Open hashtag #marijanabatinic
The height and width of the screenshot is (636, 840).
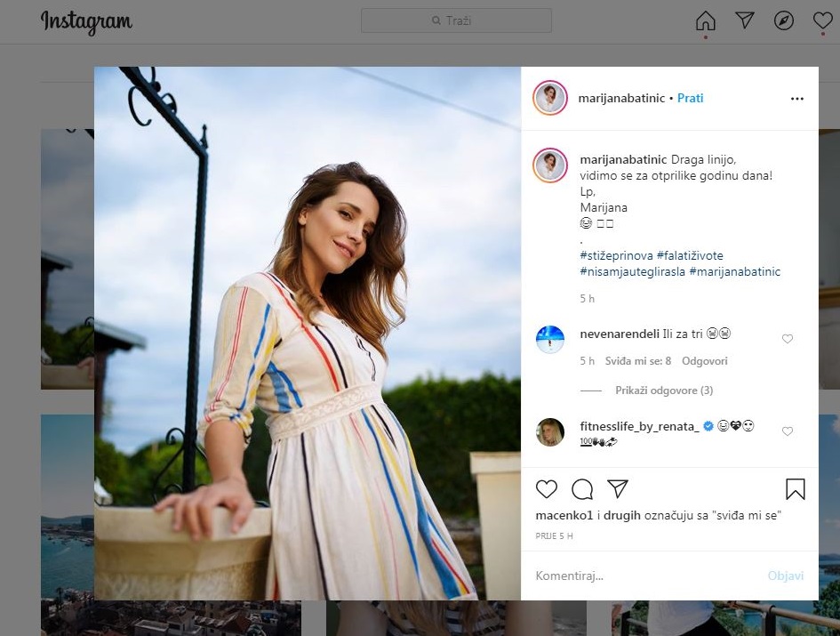click(x=734, y=272)
